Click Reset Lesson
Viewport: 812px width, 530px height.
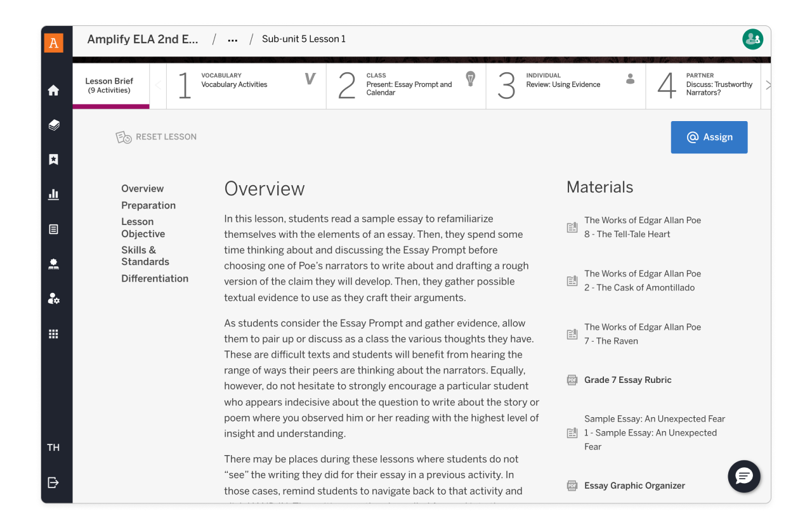(x=156, y=137)
